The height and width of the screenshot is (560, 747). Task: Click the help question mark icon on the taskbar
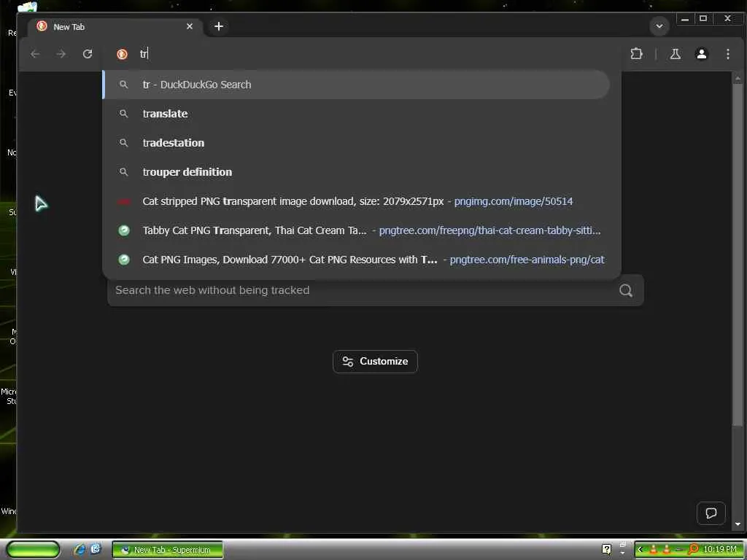pos(606,550)
